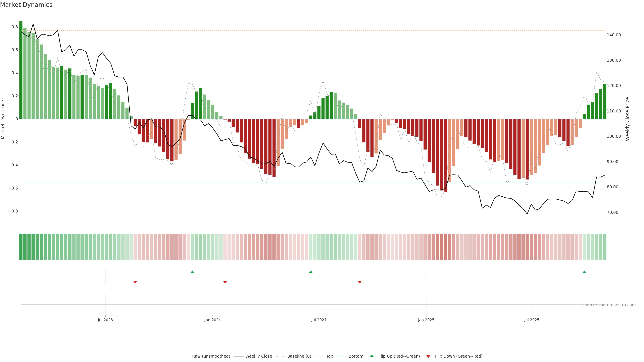Click the first green flip-up triangle marker
This screenshot has width=644, height=362.
click(x=192, y=272)
